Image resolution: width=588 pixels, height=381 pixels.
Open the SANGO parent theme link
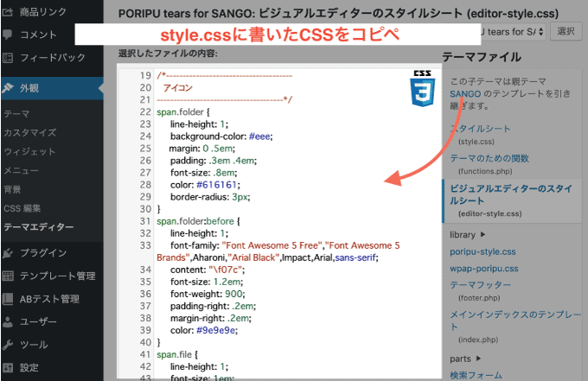pyautogui.click(x=465, y=93)
